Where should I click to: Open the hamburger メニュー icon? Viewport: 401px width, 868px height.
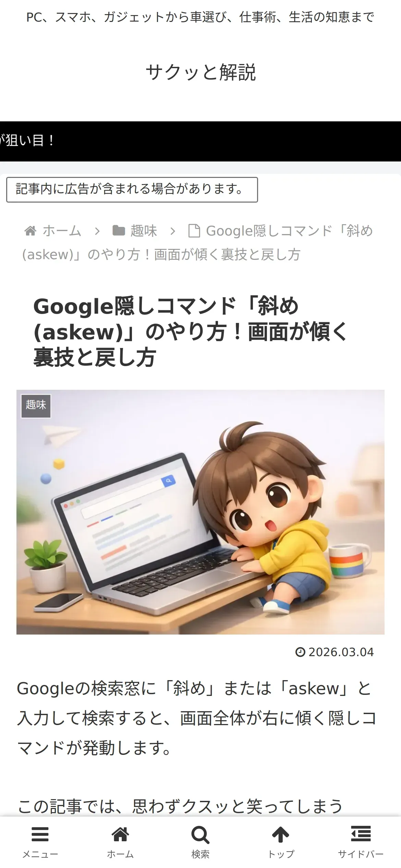pyautogui.click(x=40, y=835)
